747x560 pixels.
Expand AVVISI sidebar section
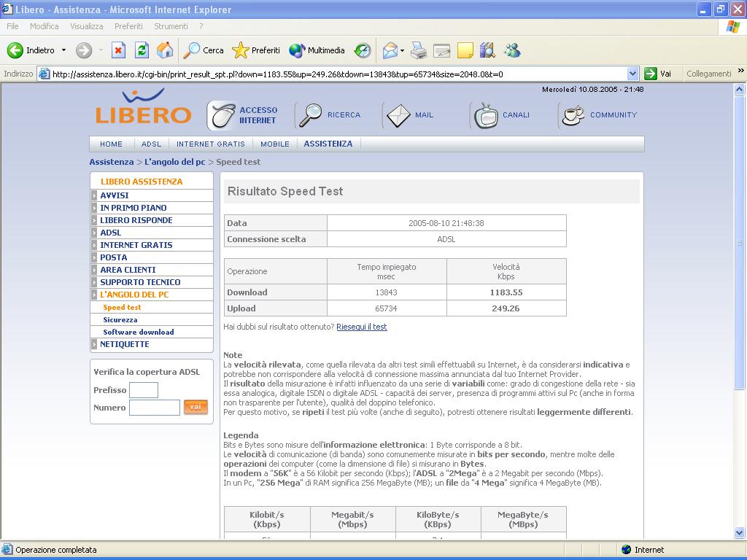tap(94, 195)
